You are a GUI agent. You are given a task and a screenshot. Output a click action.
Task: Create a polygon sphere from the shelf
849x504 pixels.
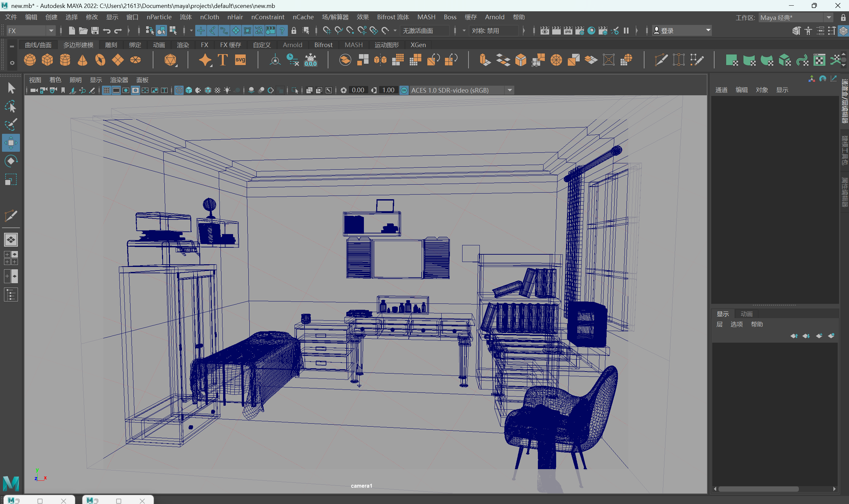pyautogui.click(x=30, y=60)
